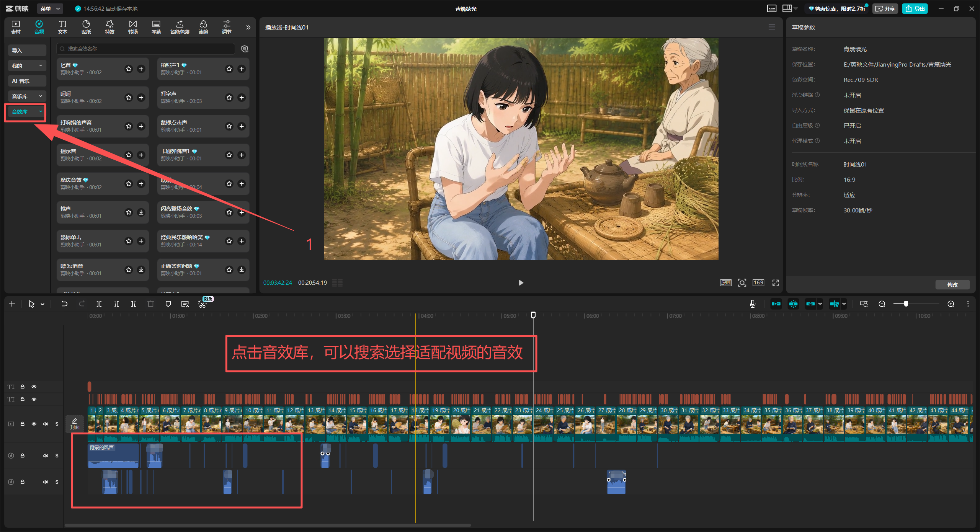This screenshot has height=532, width=980.
Task: Expand the selection tool mode dropdown arrow
Action: [x=42, y=304]
